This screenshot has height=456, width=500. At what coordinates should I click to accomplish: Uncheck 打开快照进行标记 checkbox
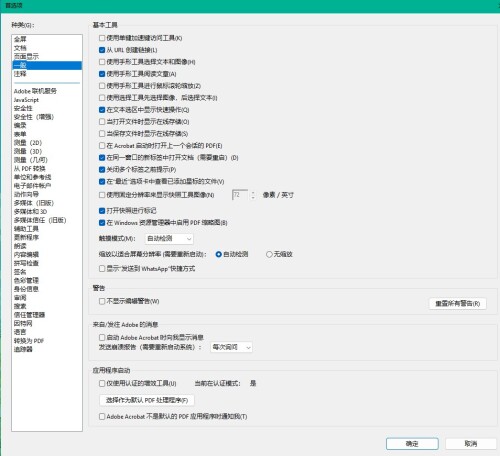[x=102, y=211]
